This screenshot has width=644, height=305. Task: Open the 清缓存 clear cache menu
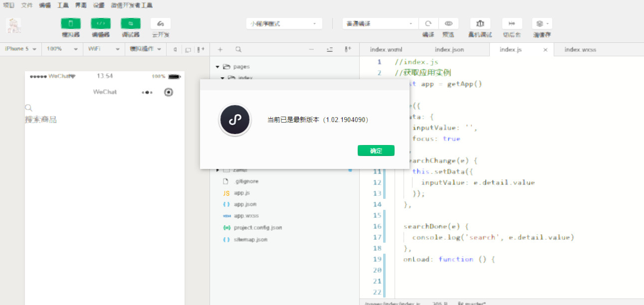[542, 23]
